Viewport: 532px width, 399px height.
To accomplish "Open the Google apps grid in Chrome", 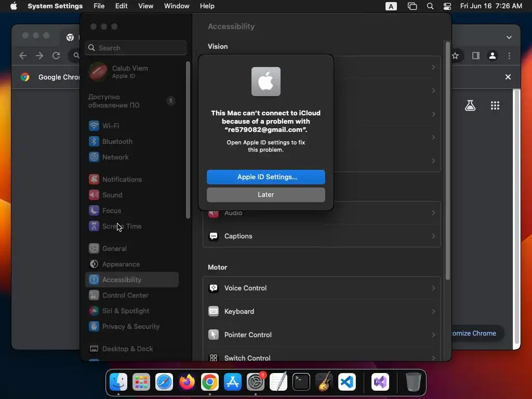I will click(495, 105).
